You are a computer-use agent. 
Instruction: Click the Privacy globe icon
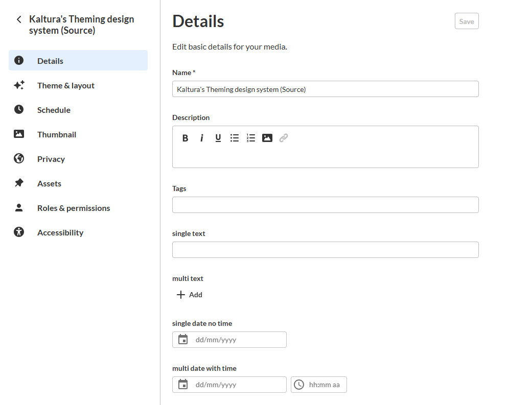pos(19,158)
